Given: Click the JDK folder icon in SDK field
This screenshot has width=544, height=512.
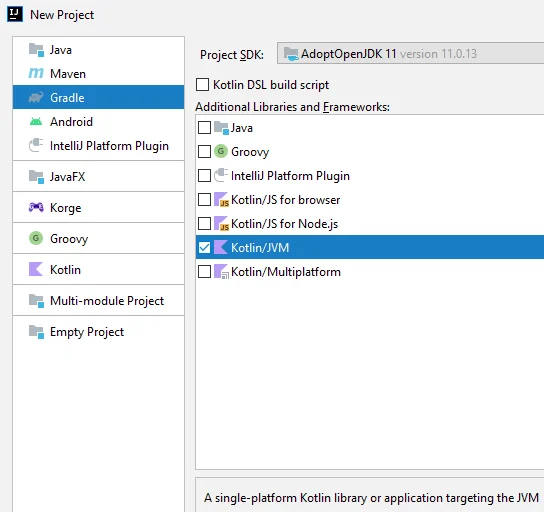Looking at the screenshot, I should click(x=291, y=54).
